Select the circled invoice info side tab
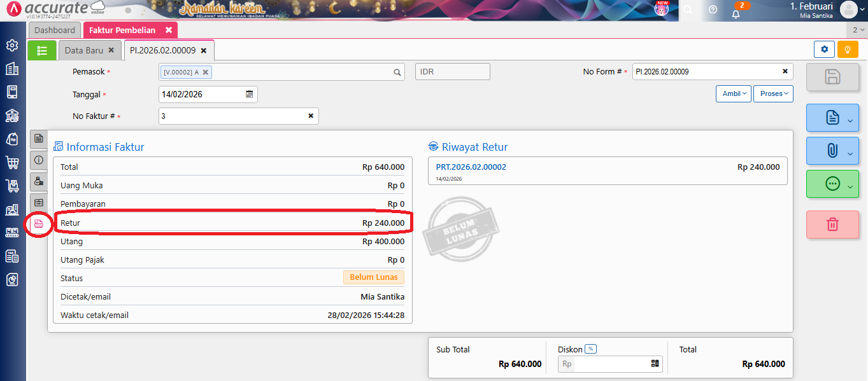 [x=38, y=223]
